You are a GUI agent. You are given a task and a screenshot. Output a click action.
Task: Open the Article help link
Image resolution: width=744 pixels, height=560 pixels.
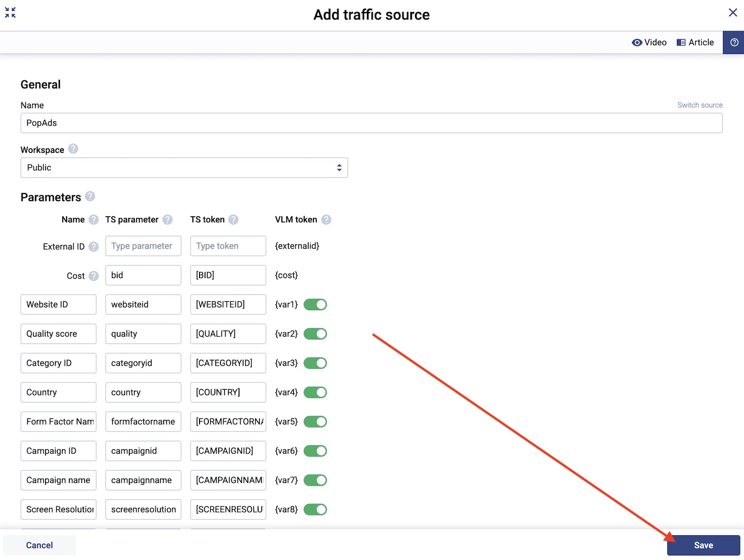(x=695, y=42)
